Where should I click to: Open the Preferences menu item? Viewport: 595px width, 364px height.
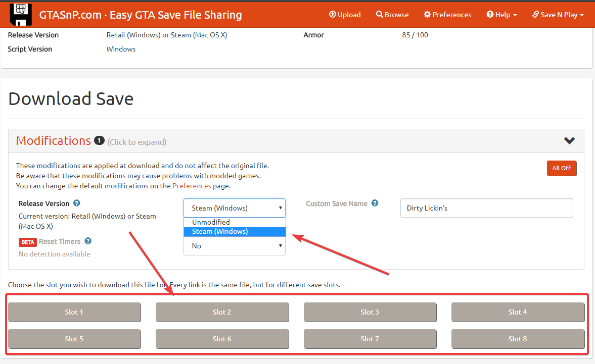pyautogui.click(x=447, y=15)
